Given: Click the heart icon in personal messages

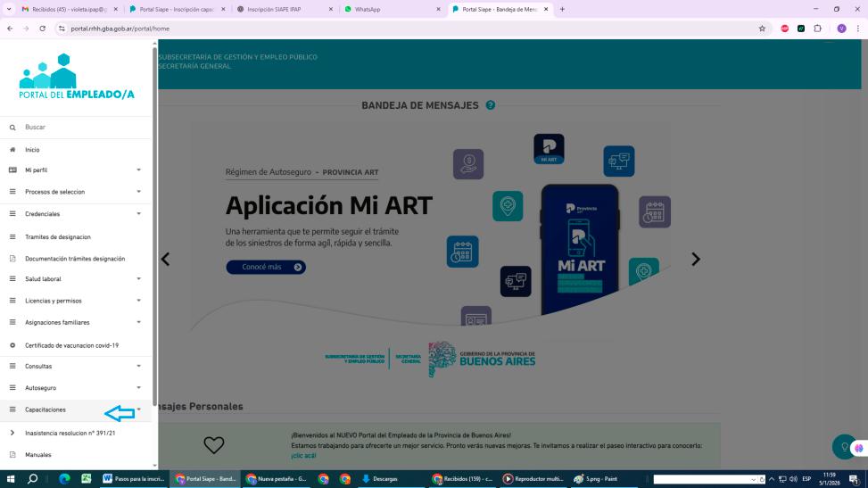Looking at the screenshot, I should pos(213,444).
